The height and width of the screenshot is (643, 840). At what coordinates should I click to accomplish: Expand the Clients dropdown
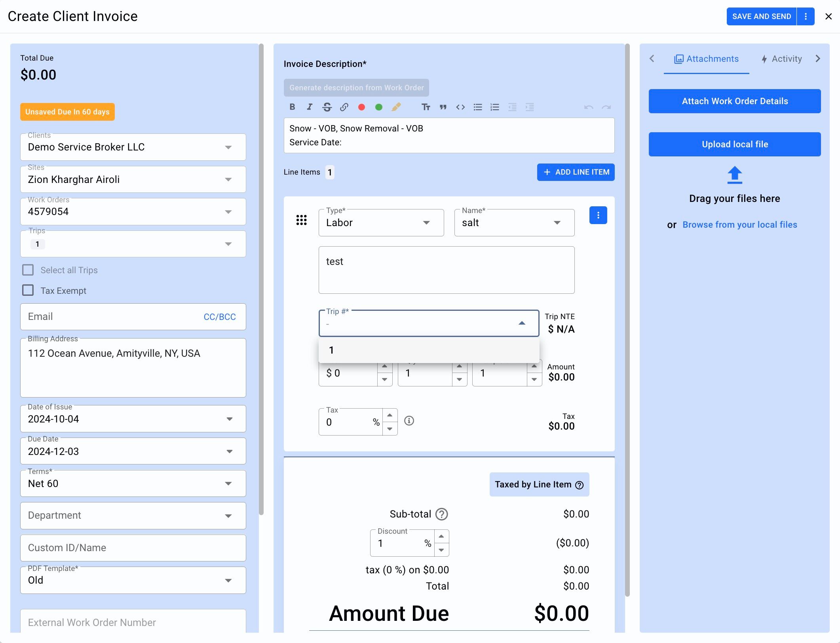click(x=228, y=147)
